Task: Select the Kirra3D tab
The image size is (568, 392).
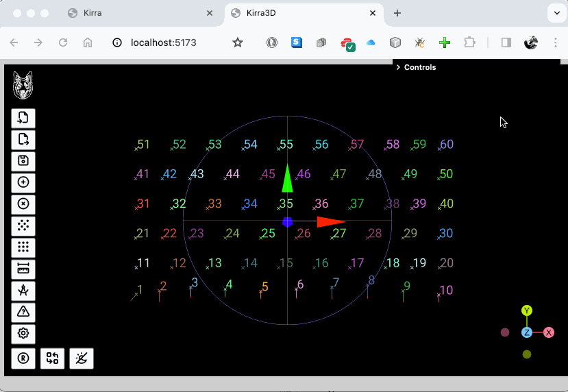Action: click(x=304, y=13)
